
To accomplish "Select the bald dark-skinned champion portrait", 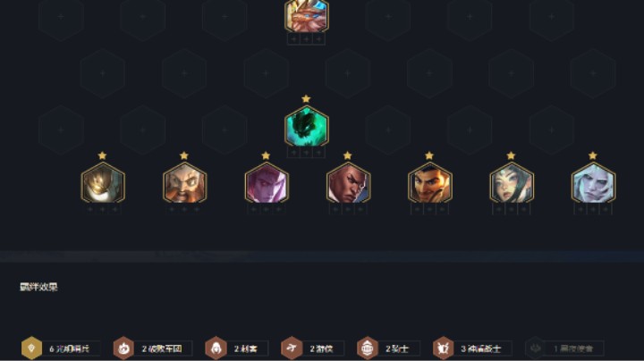I will pyautogui.click(x=348, y=183).
